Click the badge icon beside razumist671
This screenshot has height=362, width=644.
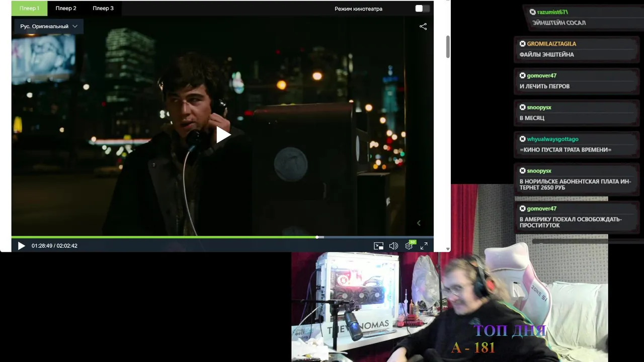(x=533, y=12)
